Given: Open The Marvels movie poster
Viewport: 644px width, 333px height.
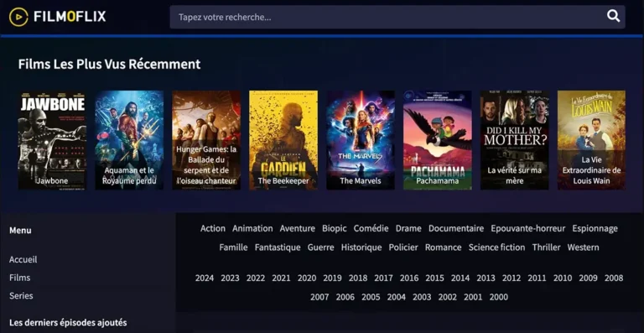Looking at the screenshot, I should [x=361, y=140].
